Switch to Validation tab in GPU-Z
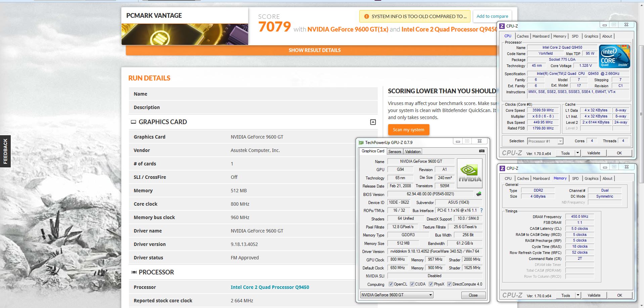The image size is (644, 308). coord(413,152)
